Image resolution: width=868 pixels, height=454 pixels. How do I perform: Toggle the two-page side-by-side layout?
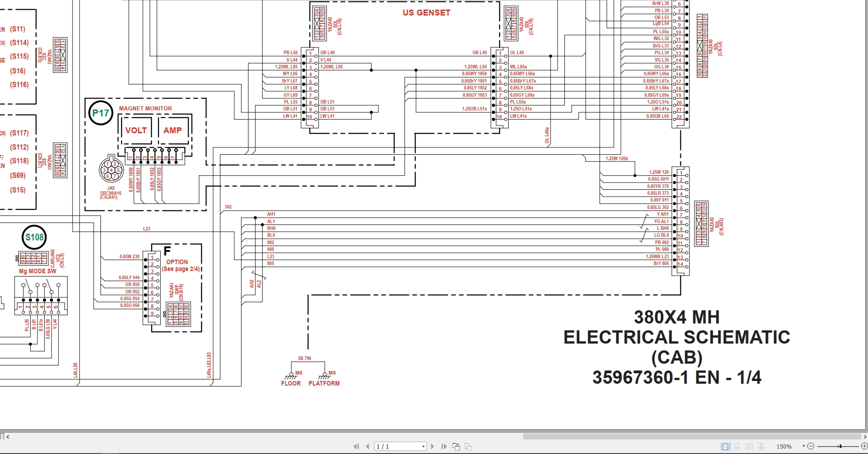[749, 446]
